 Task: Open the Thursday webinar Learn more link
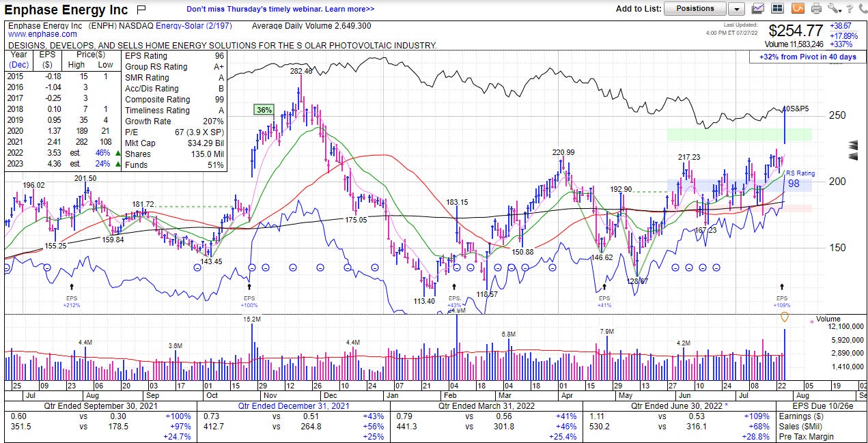[x=281, y=9]
